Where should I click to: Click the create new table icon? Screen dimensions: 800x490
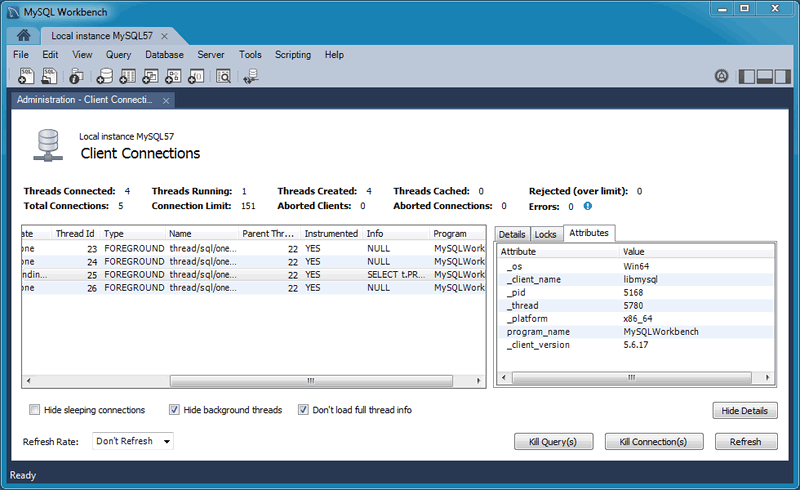(127, 76)
